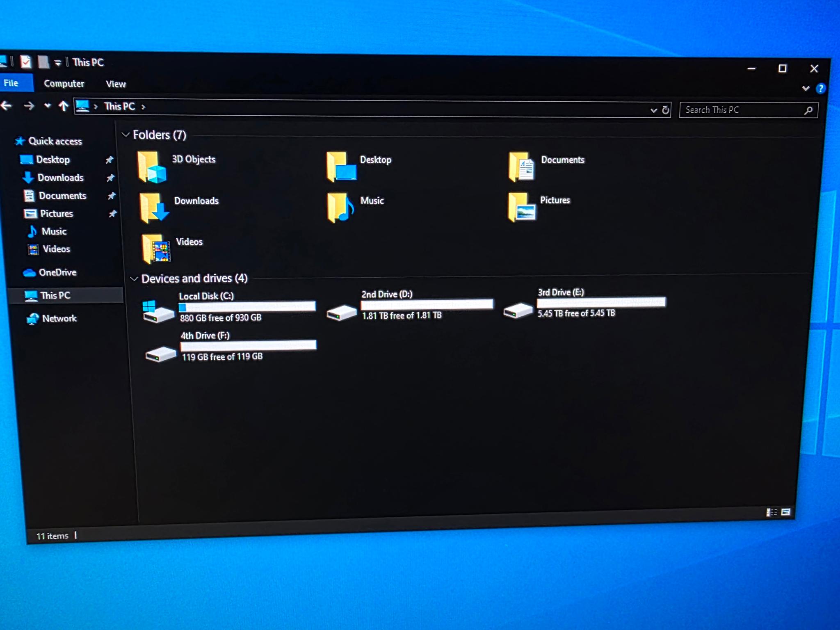Open the Recent locations dropdown arrow
This screenshot has height=630, width=840.
[x=48, y=106]
